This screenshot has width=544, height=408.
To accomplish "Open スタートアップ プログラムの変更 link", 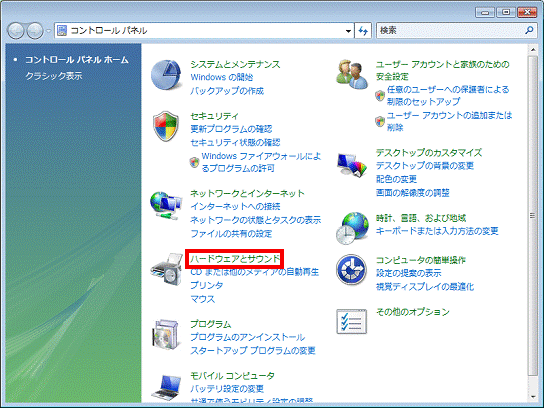I will point(253,350).
